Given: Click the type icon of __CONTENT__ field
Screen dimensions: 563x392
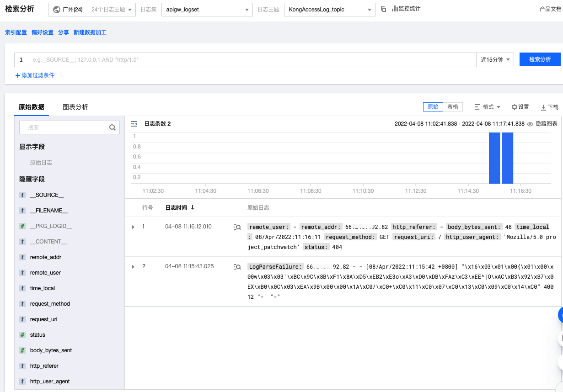Looking at the screenshot, I should pyautogui.click(x=22, y=242).
